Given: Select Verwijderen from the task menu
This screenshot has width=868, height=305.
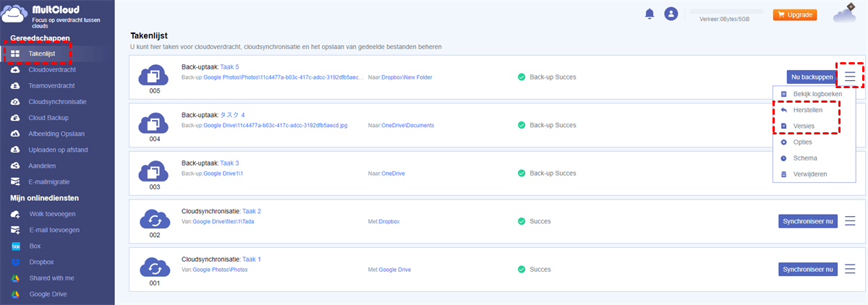Looking at the screenshot, I should 809,174.
